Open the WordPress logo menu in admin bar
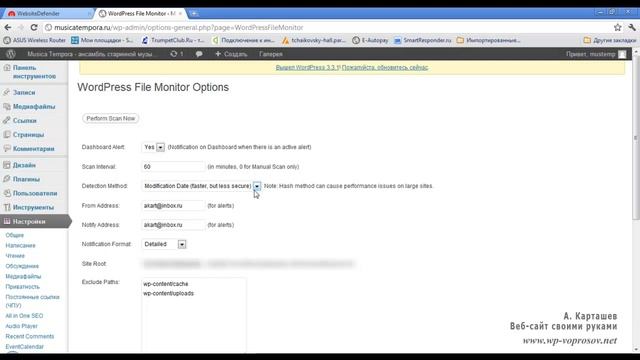The height and width of the screenshot is (360, 640). (x=11, y=54)
